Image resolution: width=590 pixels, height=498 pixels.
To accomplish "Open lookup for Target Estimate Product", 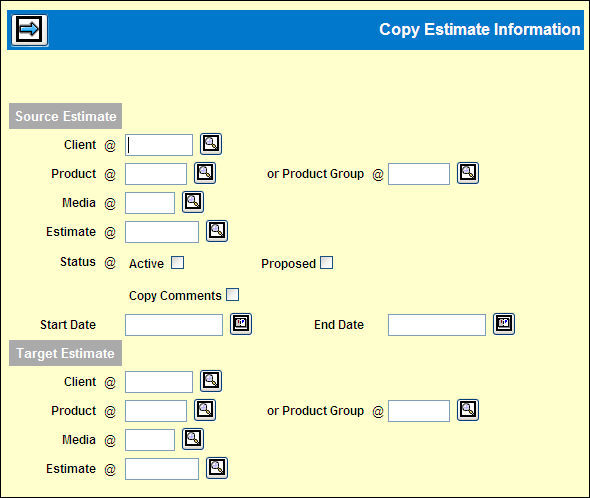I will (x=205, y=410).
